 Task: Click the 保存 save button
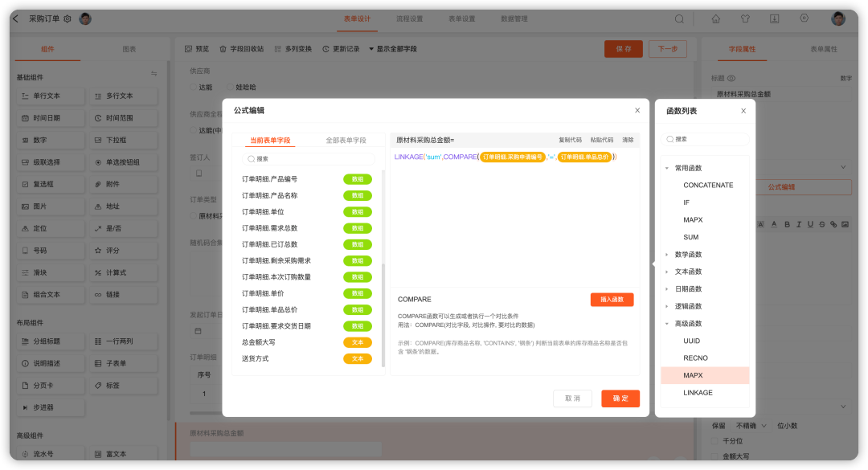coord(624,49)
